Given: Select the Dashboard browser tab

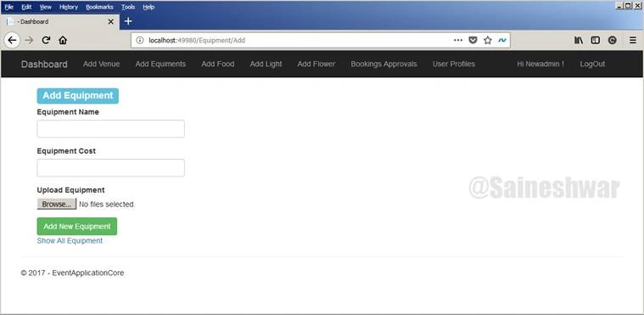Looking at the screenshot, I should pyautogui.click(x=60, y=22).
